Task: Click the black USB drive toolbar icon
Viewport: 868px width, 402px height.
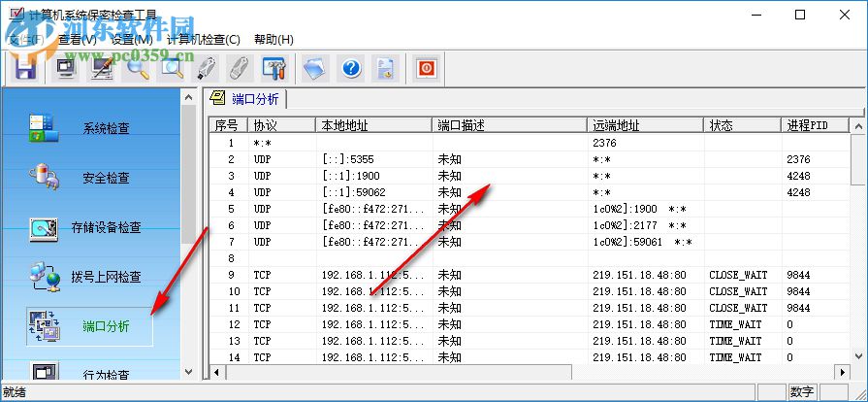Action: [207, 69]
